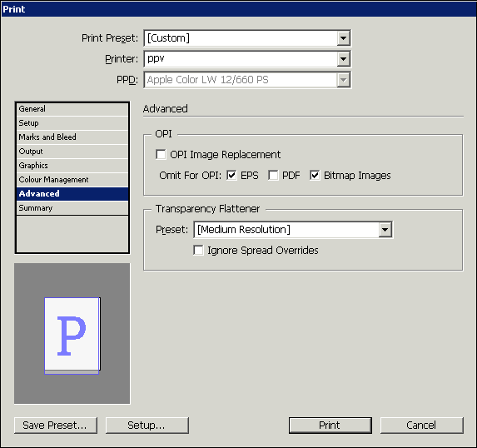
Task: Select the Advanced category
Action: coord(72,194)
